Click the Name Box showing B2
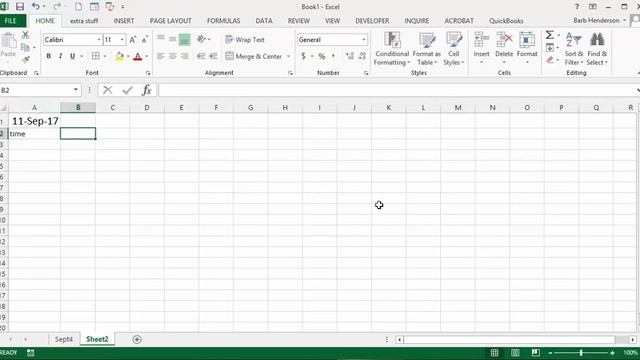Image resolution: width=640 pixels, height=360 pixels. tap(36, 90)
